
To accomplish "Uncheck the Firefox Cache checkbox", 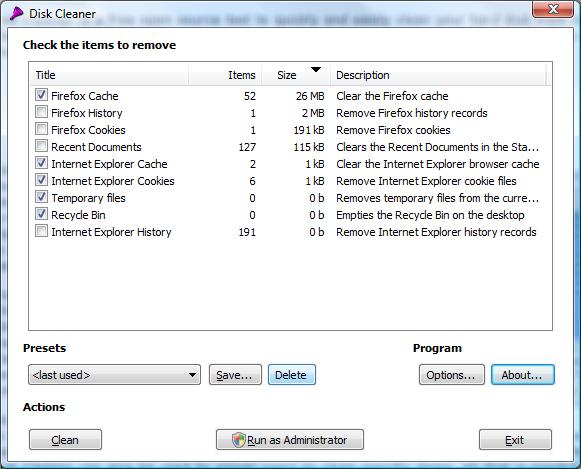I will pos(41,95).
